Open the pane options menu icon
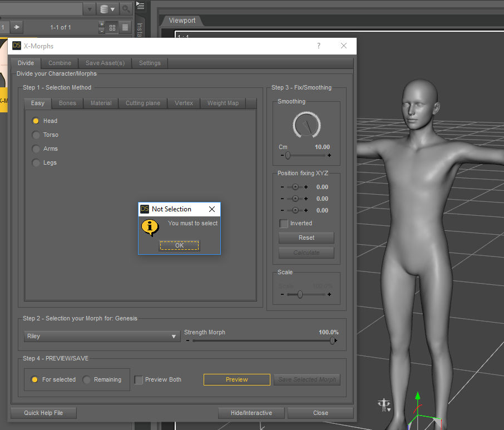Image resolution: width=504 pixels, height=430 pixels. pos(140,6)
